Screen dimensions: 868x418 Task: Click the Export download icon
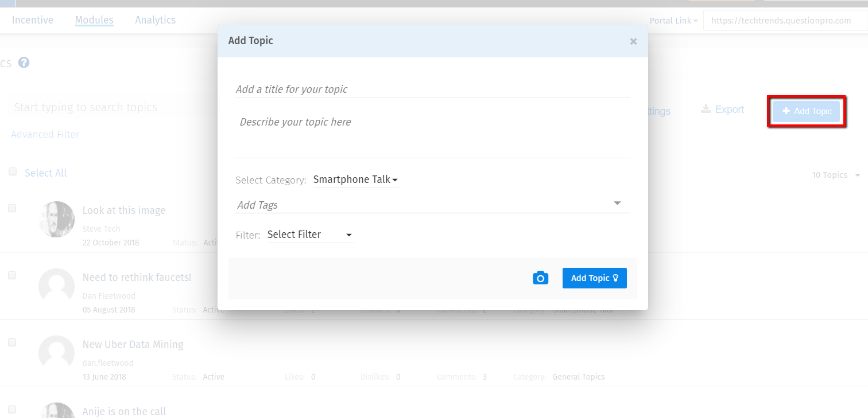coord(706,109)
